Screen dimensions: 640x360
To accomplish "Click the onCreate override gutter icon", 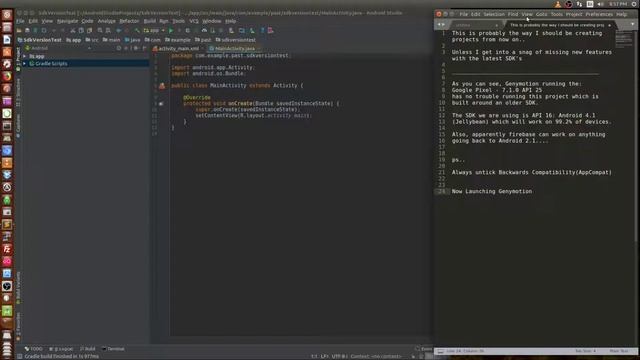I will (161, 104).
